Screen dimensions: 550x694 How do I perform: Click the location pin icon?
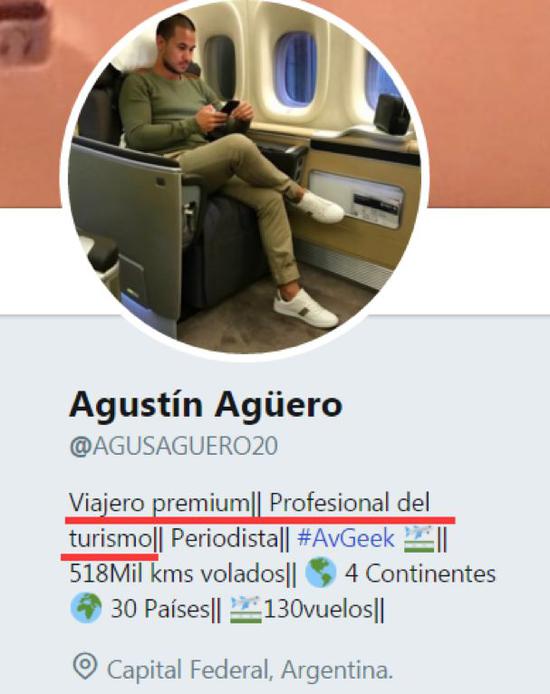click(85, 666)
